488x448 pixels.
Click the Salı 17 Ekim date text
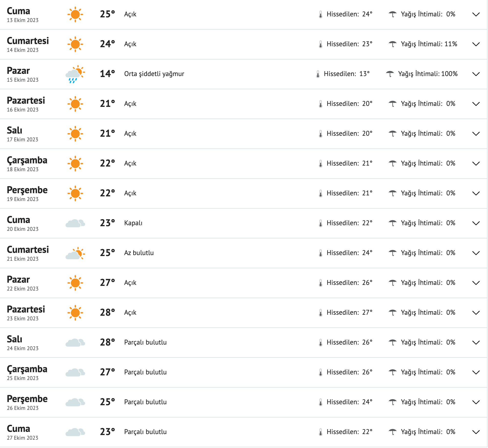[x=22, y=139]
